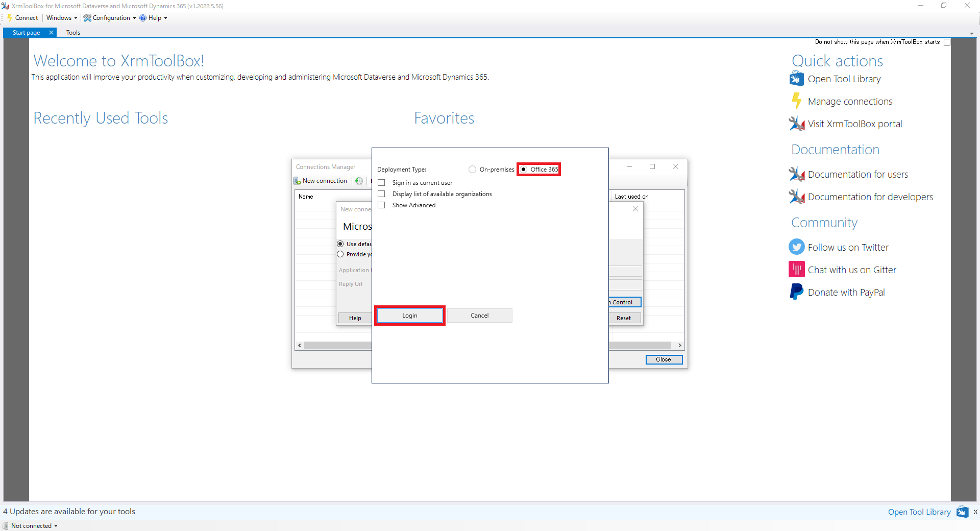Click the Manage connections lightning icon
980x531 pixels.
coord(796,101)
